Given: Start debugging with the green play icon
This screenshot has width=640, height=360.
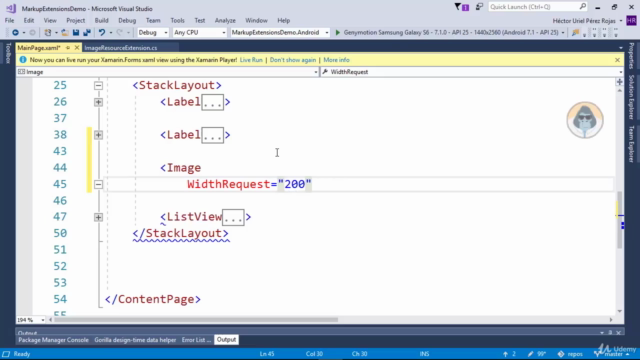Looking at the screenshot, I should 338,33.
